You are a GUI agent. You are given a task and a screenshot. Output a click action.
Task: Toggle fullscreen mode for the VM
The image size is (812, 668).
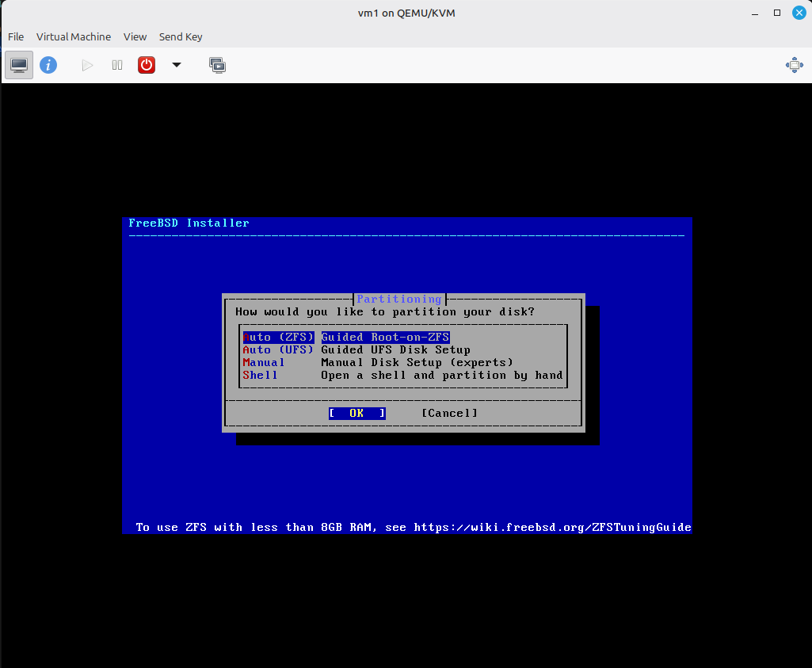(794, 65)
